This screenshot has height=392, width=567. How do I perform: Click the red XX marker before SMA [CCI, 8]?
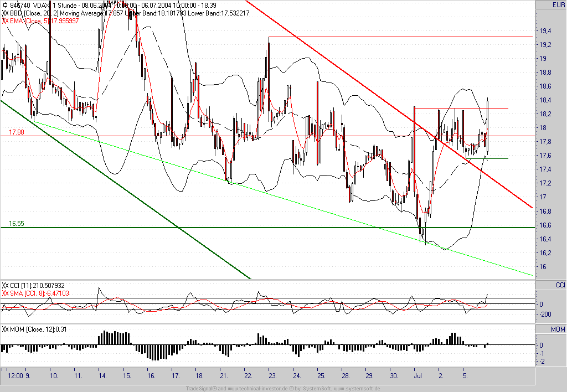[x=5, y=293]
